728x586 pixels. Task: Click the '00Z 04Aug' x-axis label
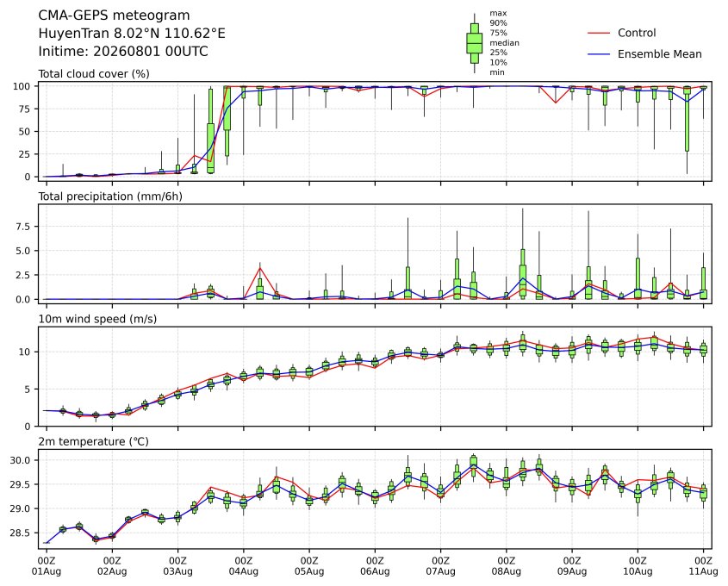click(x=243, y=565)
